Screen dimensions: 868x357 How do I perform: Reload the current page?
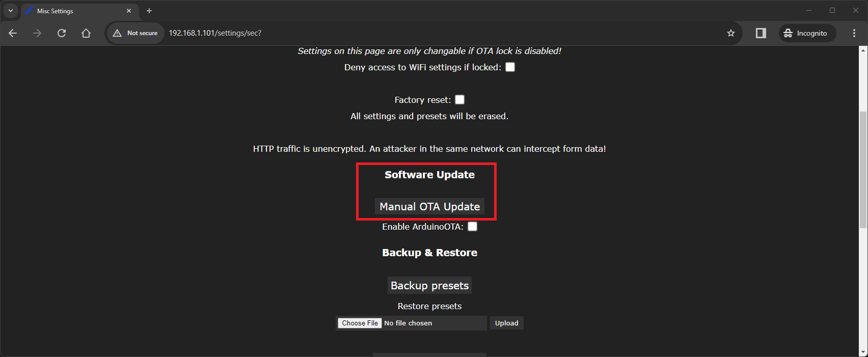pyautogui.click(x=62, y=33)
